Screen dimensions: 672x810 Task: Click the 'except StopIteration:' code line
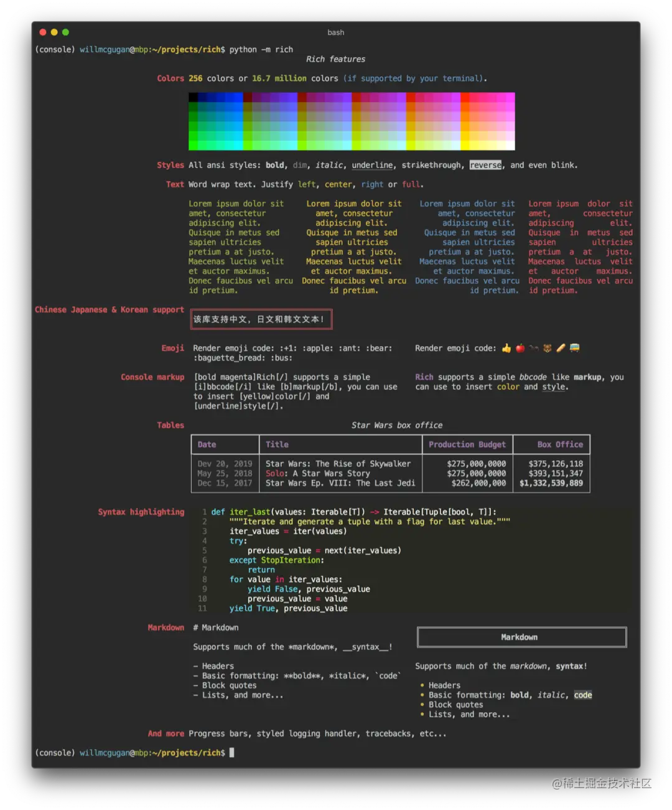(x=276, y=560)
